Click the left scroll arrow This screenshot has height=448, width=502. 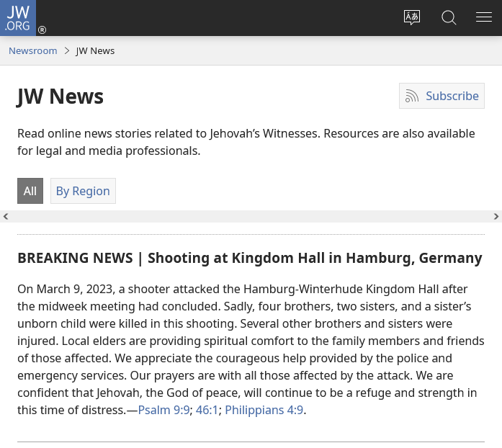(x=6, y=216)
